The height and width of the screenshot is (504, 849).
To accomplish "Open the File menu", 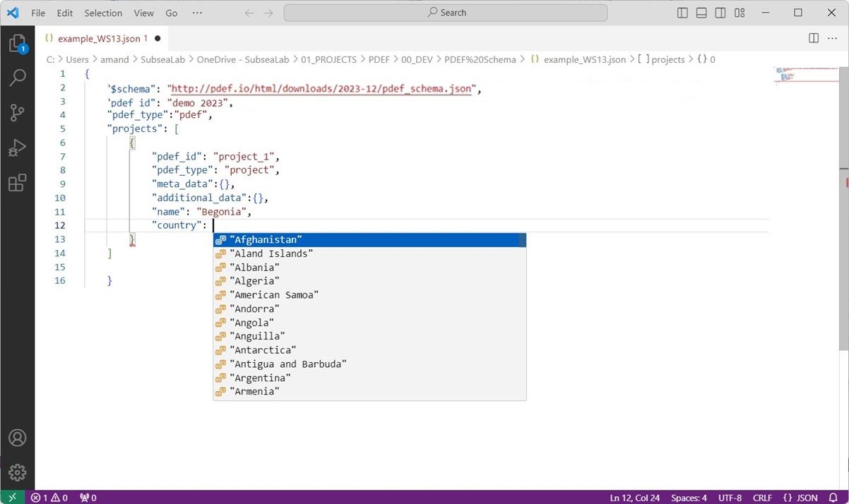I will click(38, 13).
